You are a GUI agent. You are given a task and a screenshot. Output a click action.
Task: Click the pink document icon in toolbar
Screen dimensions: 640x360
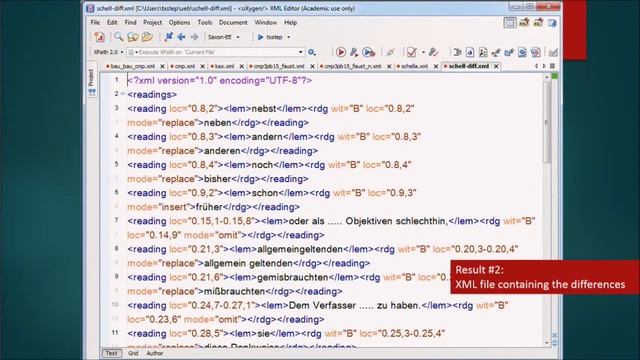click(536, 52)
